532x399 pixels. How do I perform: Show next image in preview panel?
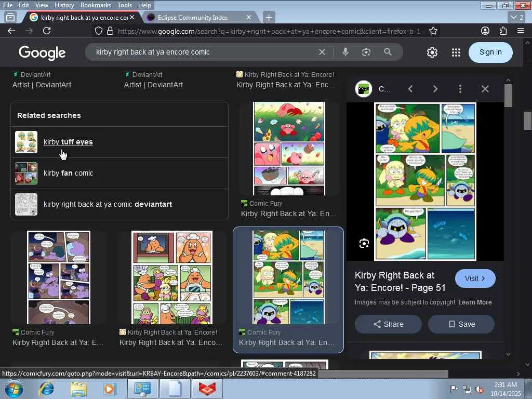tap(435, 89)
